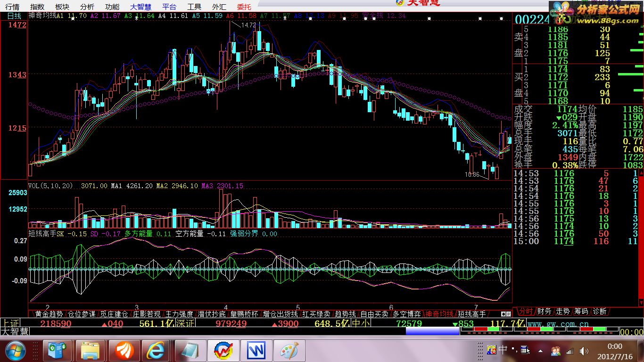
Task: Switch to the 走势 side panel tab
Action: click(x=563, y=312)
